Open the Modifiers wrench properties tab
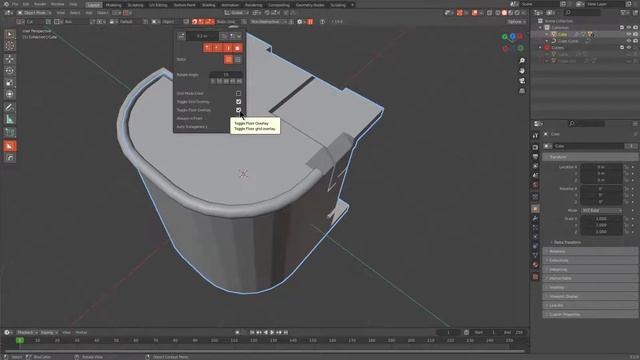 [535, 218]
